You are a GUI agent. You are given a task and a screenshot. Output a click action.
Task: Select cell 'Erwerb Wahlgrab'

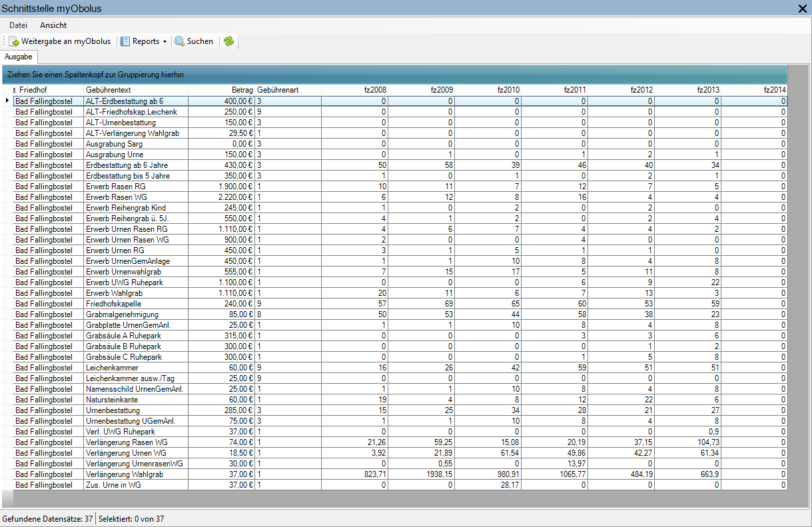pos(136,293)
